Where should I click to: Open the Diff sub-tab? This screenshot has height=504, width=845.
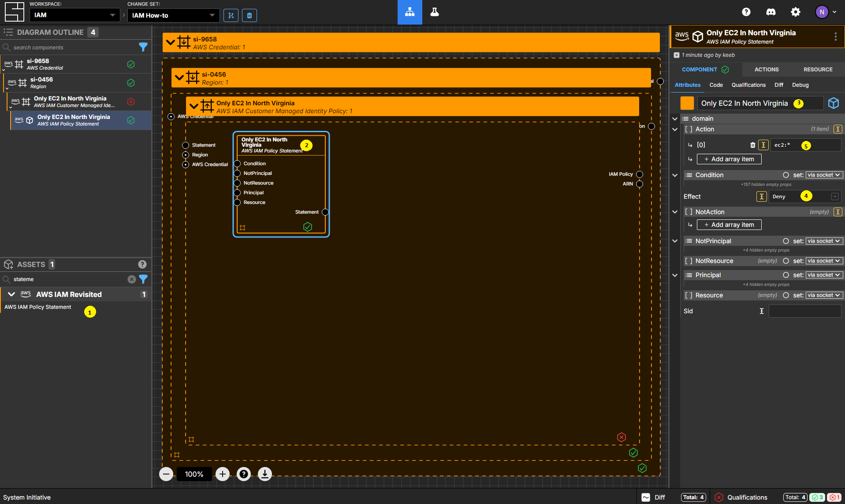(779, 85)
